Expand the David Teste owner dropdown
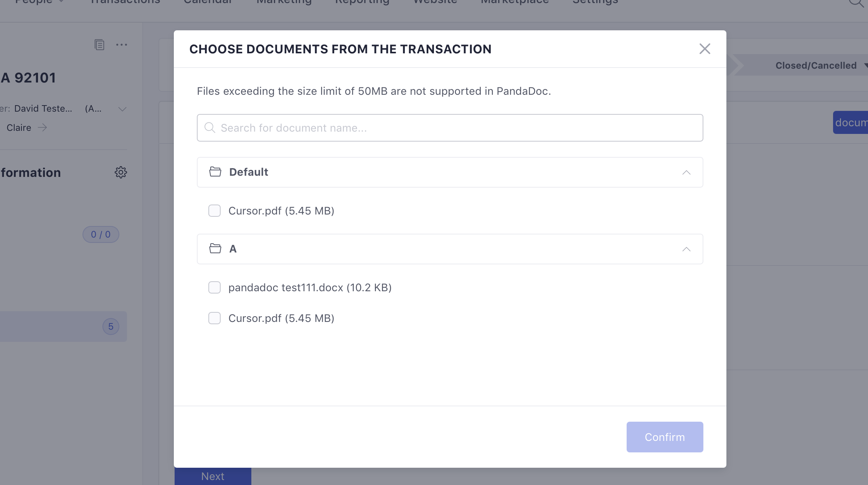Image resolution: width=868 pixels, height=485 pixels. point(122,109)
